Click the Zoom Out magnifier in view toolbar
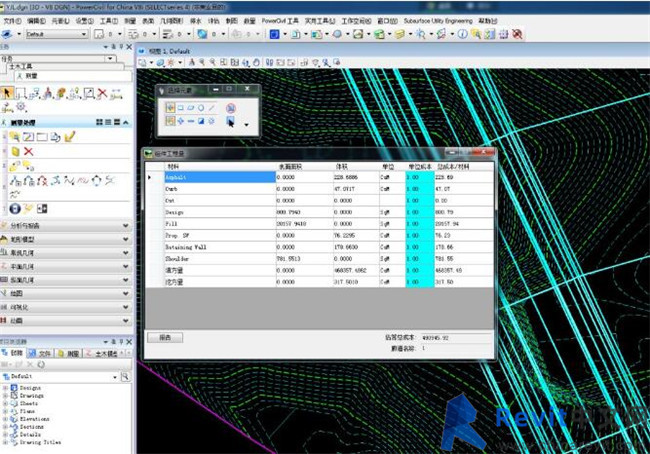 point(213,62)
